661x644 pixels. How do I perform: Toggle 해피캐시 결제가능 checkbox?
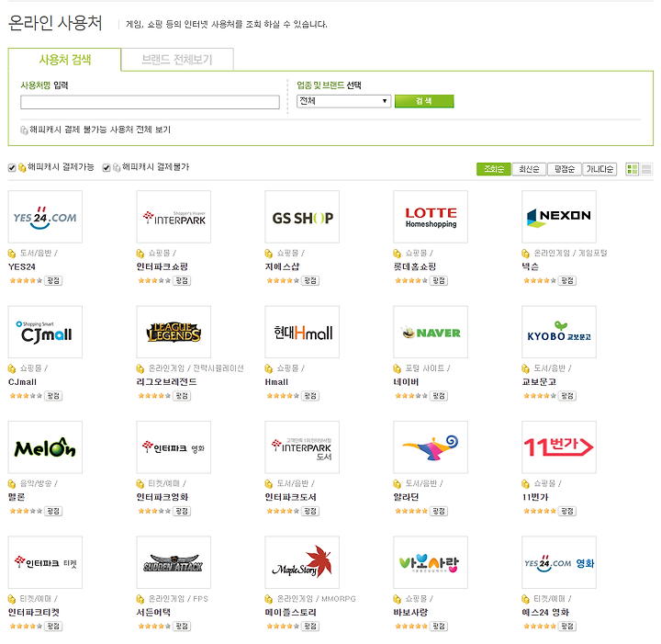click(12, 168)
